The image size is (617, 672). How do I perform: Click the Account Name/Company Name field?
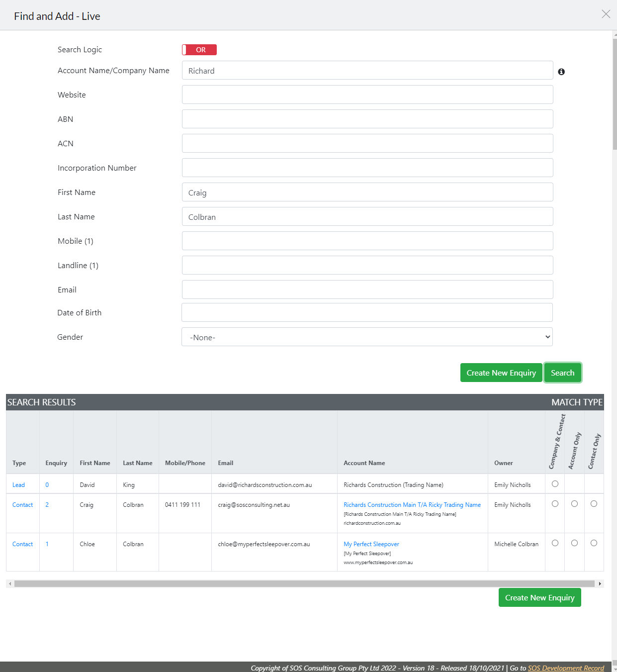pyautogui.click(x=367, y=70)
